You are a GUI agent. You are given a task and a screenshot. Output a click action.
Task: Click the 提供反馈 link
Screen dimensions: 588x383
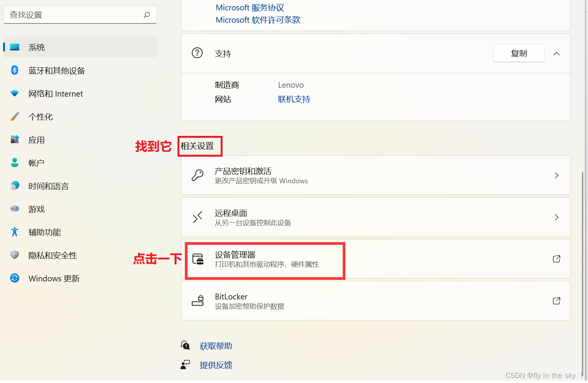click(x=216, y=365)
